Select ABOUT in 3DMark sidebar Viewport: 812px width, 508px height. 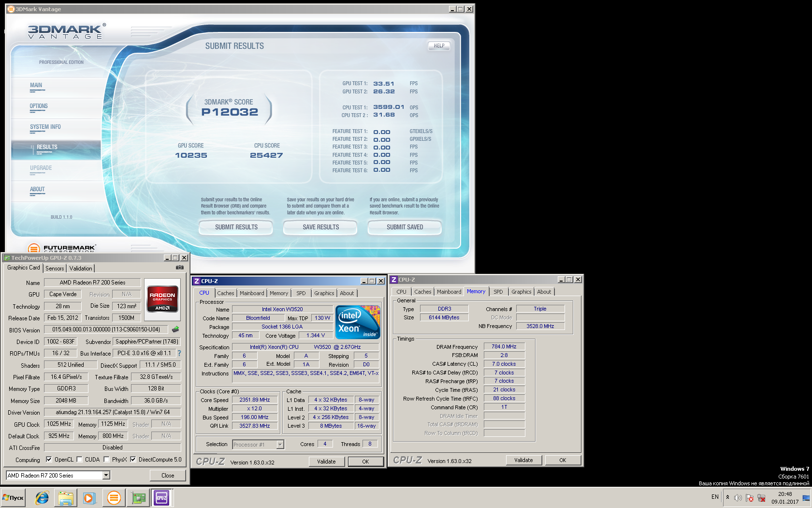(37, 189)
